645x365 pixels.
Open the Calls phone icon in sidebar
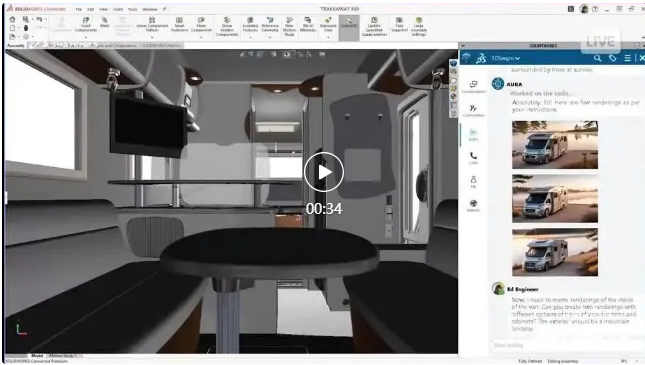473,158
